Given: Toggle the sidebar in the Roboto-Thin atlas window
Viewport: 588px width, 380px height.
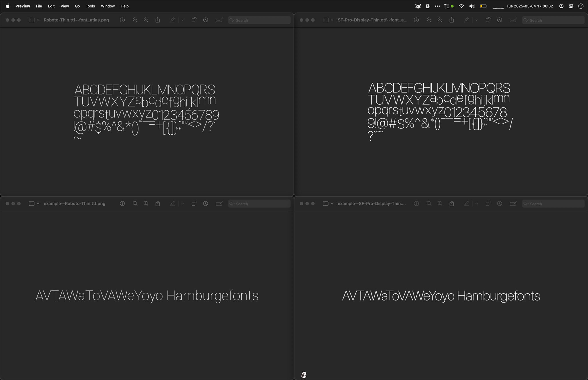Looking at the screenshot, I should [x=31, y=20].
